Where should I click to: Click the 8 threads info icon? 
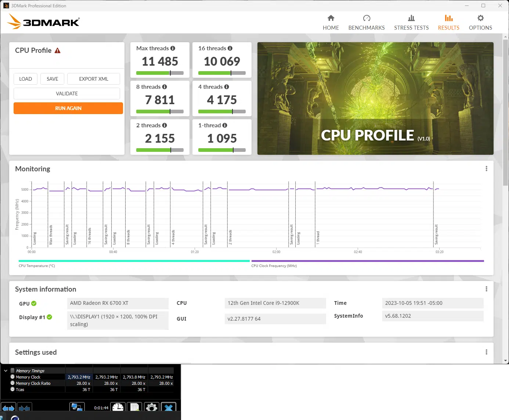[x=165, y=87]
